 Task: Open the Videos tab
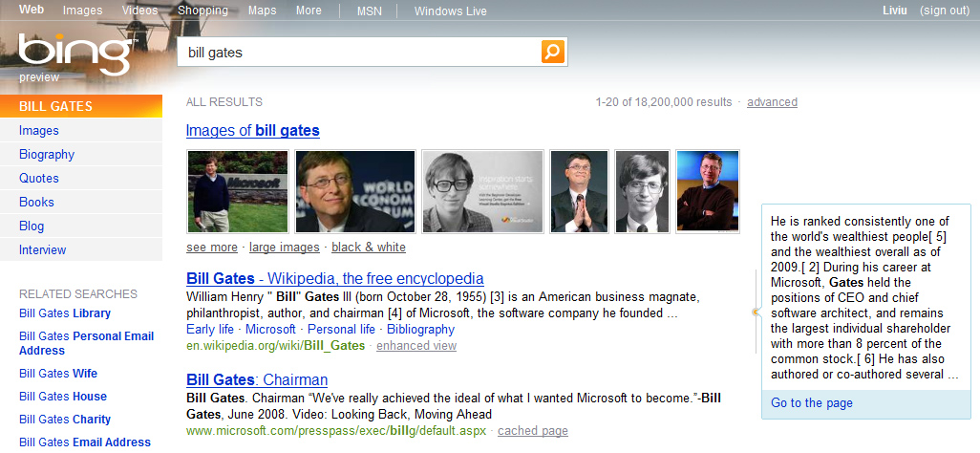(x=140, y=11)
